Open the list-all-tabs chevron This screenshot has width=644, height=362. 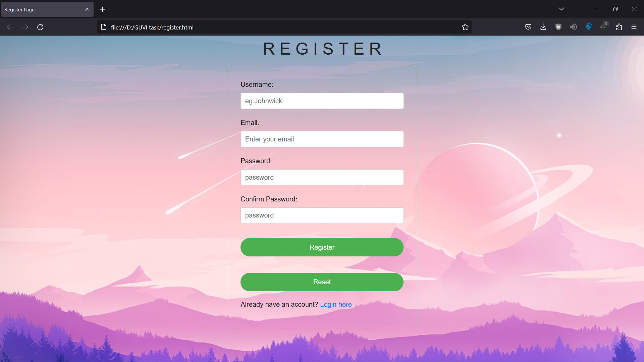pyautogui.click(x=561, y=9)
